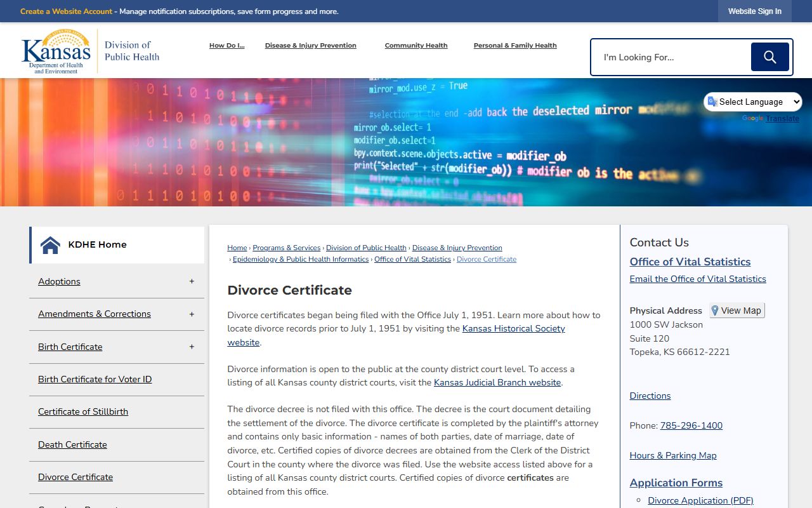Click Email the Office of Vital Statistics
The height and width of the screenshot is (508, 812).
698,279
